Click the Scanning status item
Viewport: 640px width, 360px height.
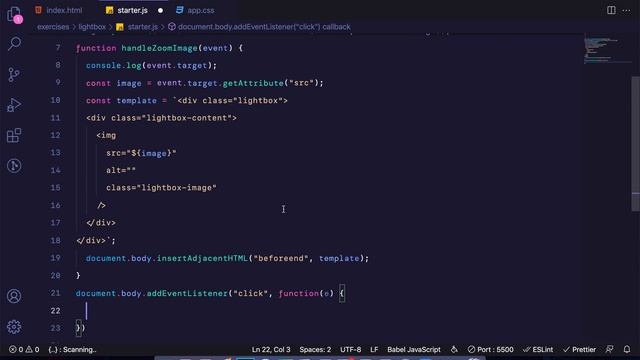coord(72,349)
